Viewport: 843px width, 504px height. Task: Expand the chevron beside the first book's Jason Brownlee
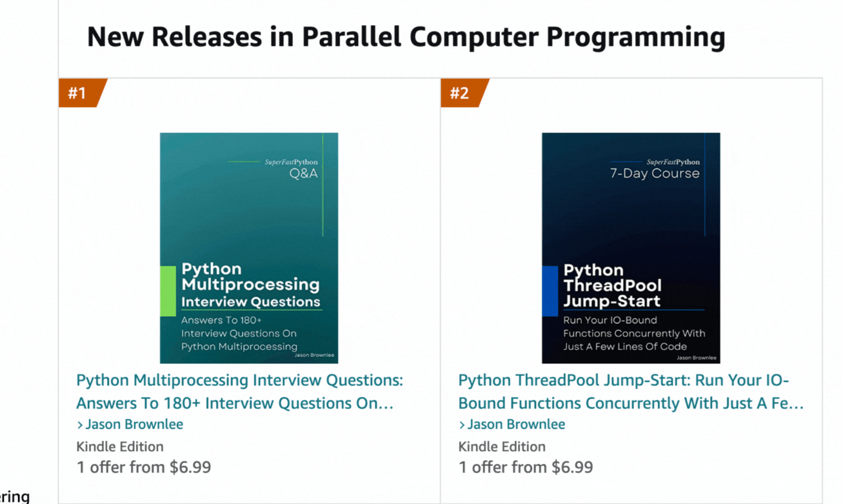coord(80,425)
